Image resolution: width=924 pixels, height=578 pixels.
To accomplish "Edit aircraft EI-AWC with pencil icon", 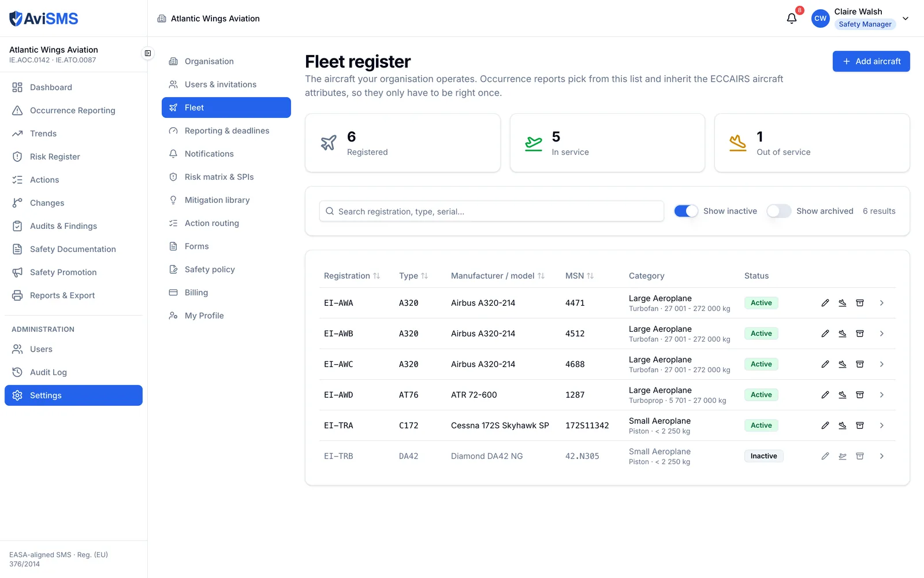I will [825, 364].
